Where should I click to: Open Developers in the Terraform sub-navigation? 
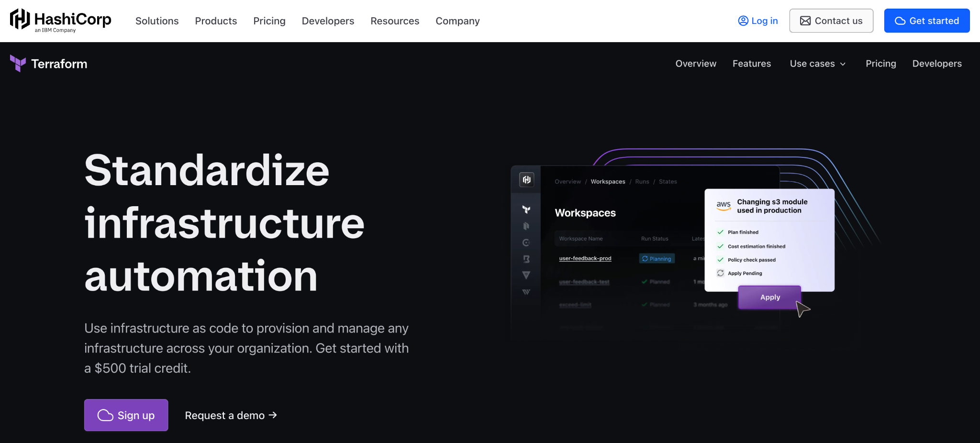click(937, 64)
